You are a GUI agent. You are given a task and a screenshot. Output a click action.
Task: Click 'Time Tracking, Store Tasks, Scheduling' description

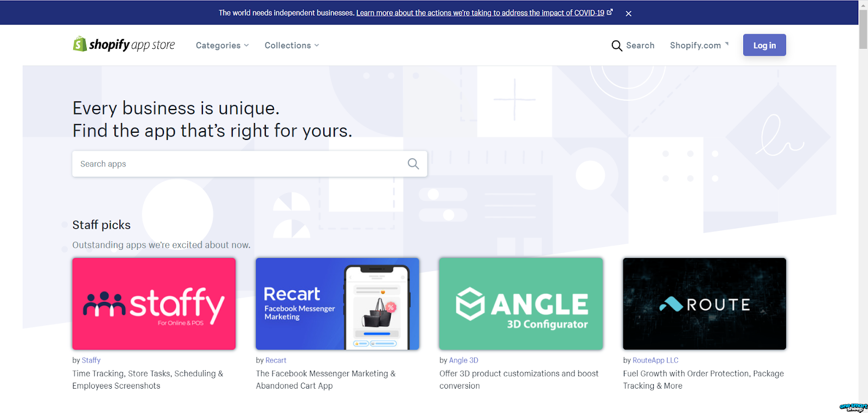[148, 379]
